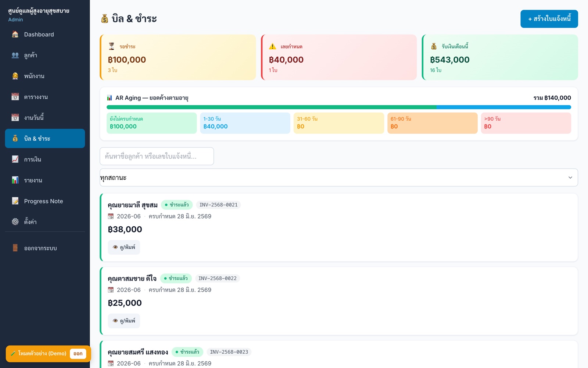Viewport: 588px width, 368px height.
Task: Exit demo mode with ออก button
Action: pos(78,354)
